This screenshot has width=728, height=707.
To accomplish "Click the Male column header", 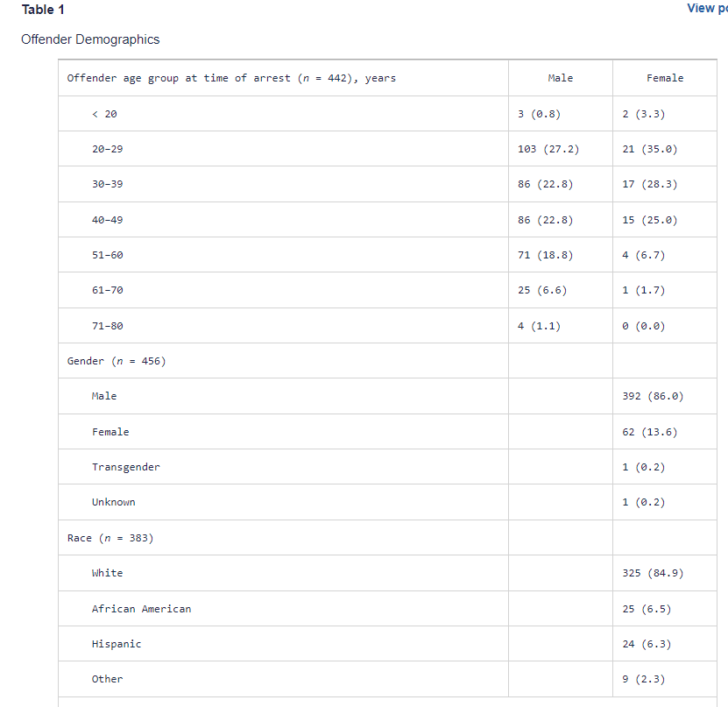I will click(x=561, y=78).
